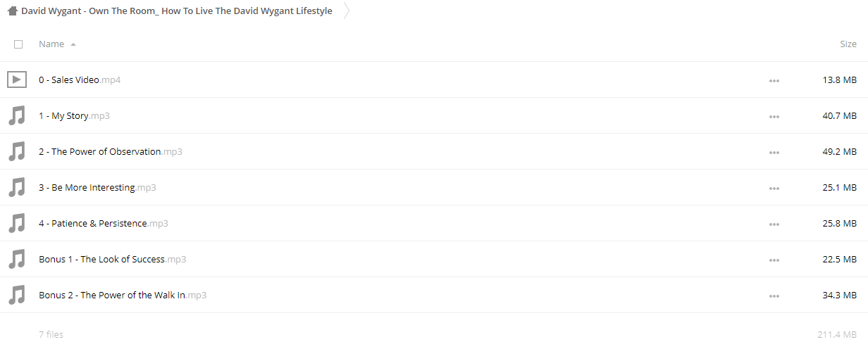
Task: Open three-dot menu for Patience & Persistence
Action: pyautogui.click(x=774, y=224)
